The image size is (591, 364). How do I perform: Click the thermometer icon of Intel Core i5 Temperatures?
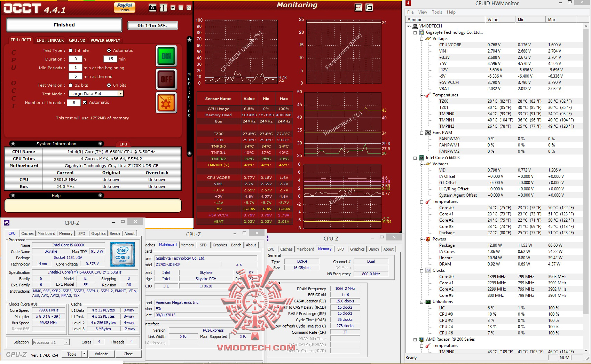click(428, 201)
